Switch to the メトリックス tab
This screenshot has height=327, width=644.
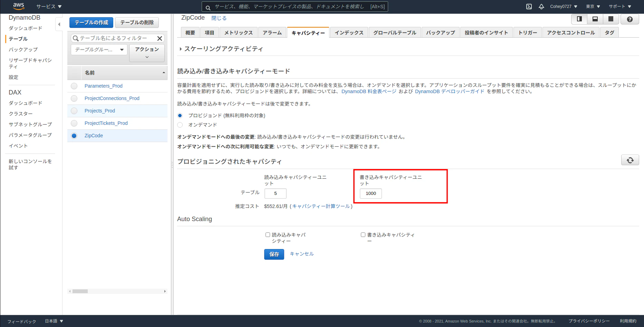coord(239,33)
